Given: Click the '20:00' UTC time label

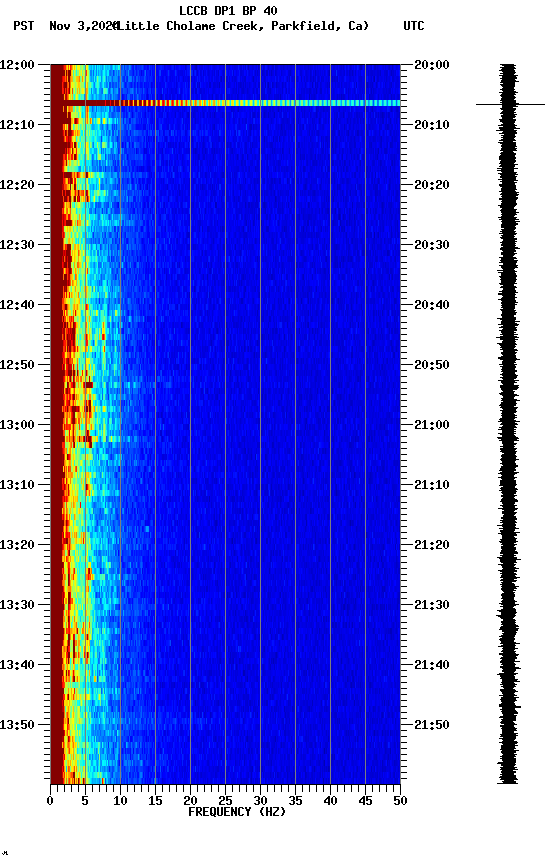Looking at the screenshot, I should tap(432, 65).
